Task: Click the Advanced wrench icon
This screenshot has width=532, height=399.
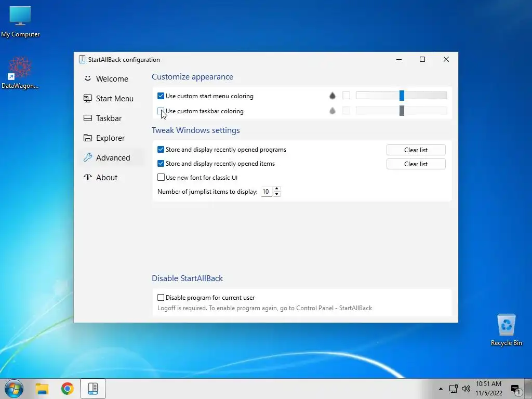Action: (x=87, y=157)
